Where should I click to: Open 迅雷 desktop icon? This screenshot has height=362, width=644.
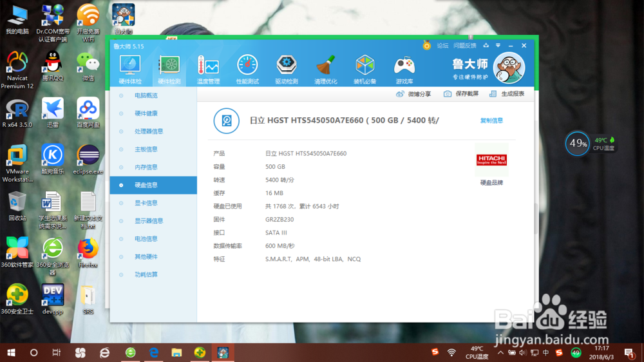(x=53, y=113)
